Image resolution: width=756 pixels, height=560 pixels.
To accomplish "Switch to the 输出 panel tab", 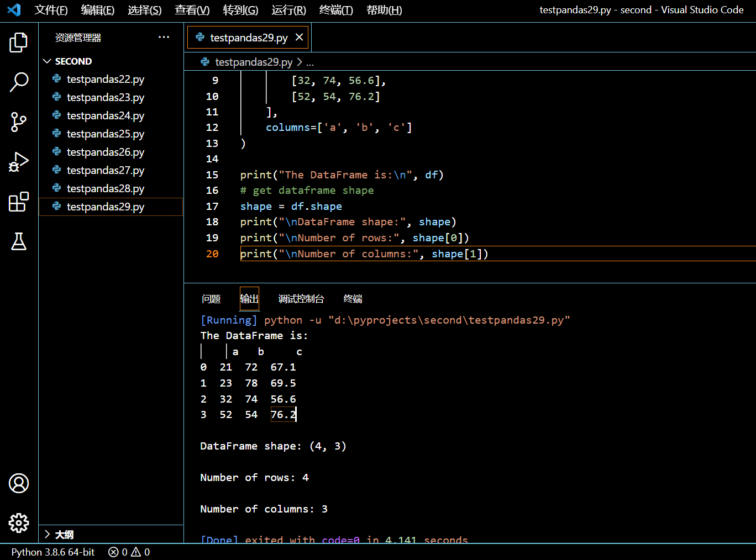I will (x=249, y=299).
